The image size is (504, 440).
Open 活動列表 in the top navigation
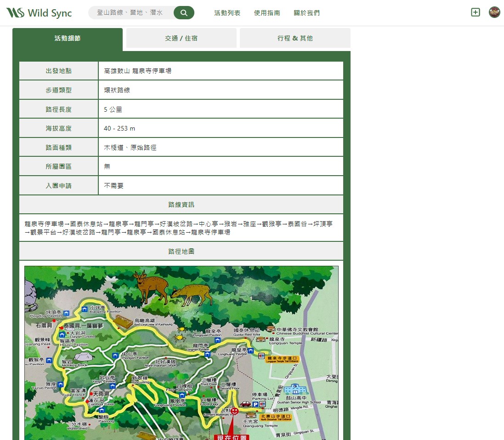click(227, 13)
